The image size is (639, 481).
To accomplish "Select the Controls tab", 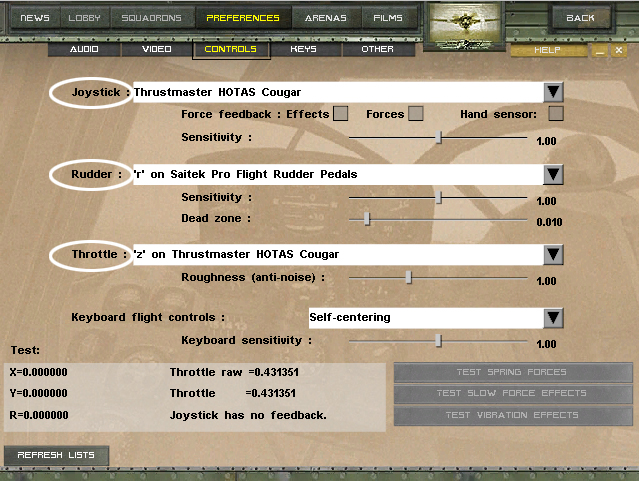I will [231, 49].
